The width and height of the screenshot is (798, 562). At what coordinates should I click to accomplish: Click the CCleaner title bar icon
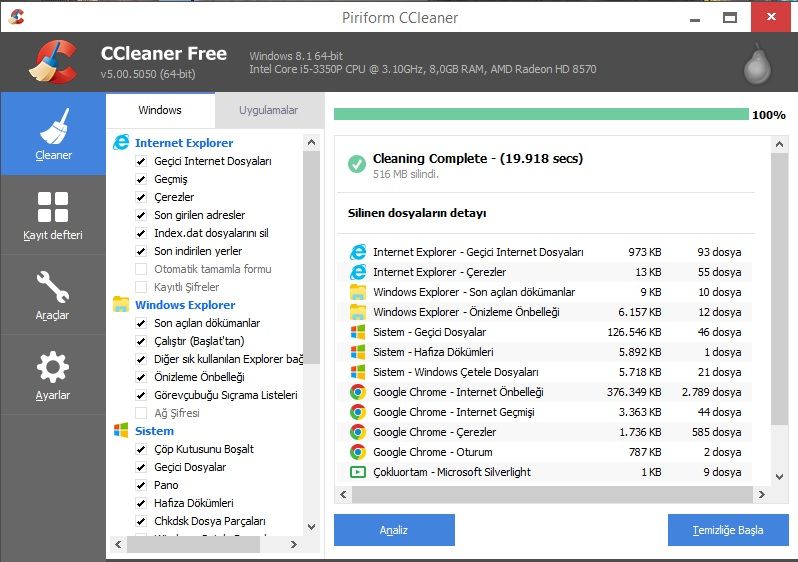click(x=16, y=17)
